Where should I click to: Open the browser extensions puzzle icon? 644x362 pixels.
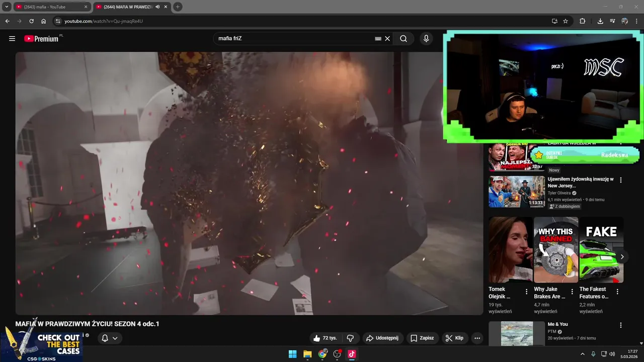pyautogui.click(x=583, y=21)
